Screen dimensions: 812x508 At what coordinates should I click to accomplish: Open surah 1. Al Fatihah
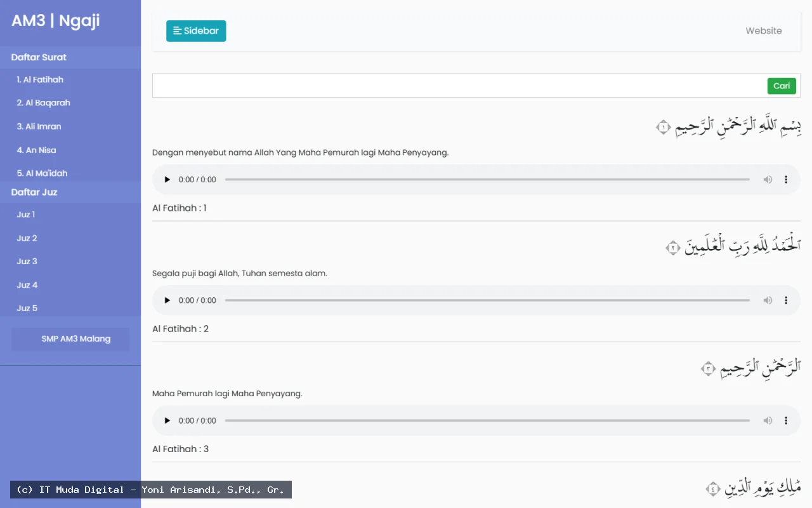pyautogui.click(x=40, y=79)
